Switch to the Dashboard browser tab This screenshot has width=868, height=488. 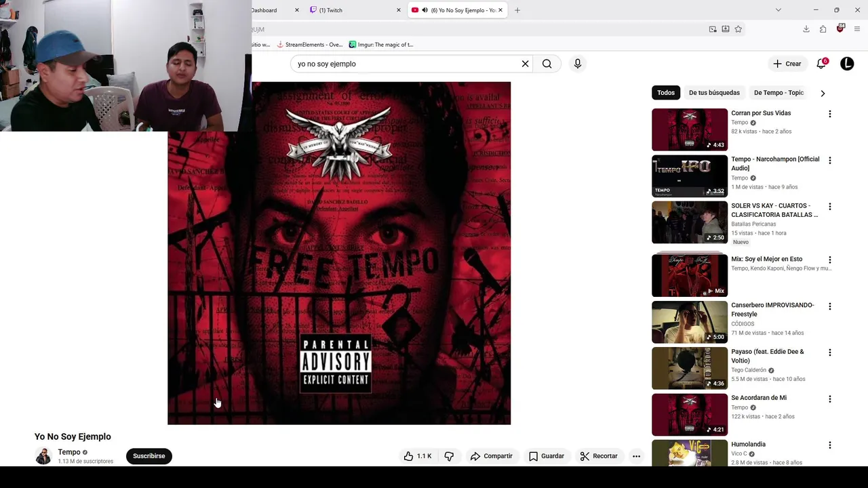point(264,10)
